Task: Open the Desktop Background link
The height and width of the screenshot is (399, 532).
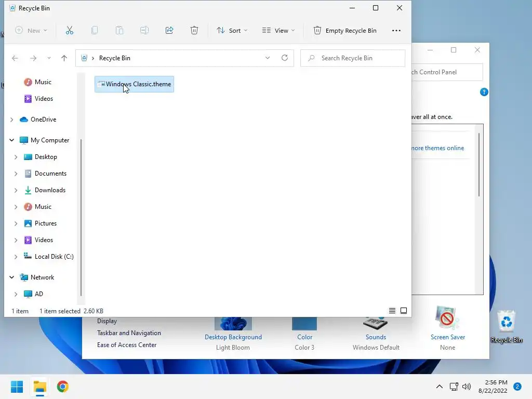Action: (233, 337)
